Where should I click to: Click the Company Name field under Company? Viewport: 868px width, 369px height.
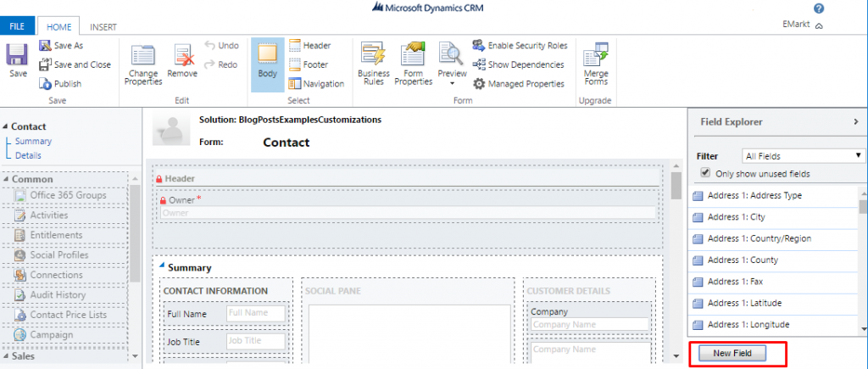click(x=589, y=325)
